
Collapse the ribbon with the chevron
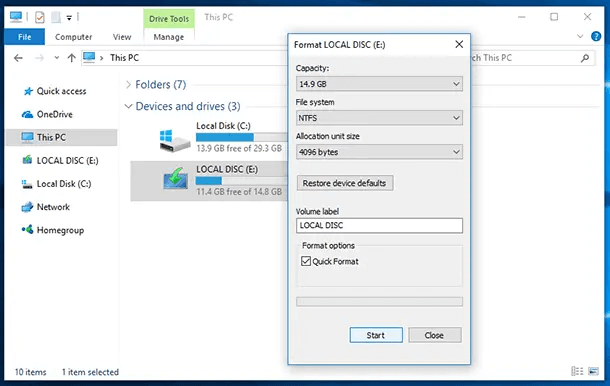tap(580, 37)
